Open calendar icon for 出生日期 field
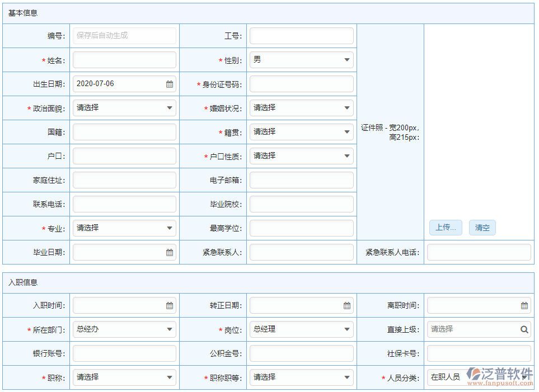 pos(170,84)
